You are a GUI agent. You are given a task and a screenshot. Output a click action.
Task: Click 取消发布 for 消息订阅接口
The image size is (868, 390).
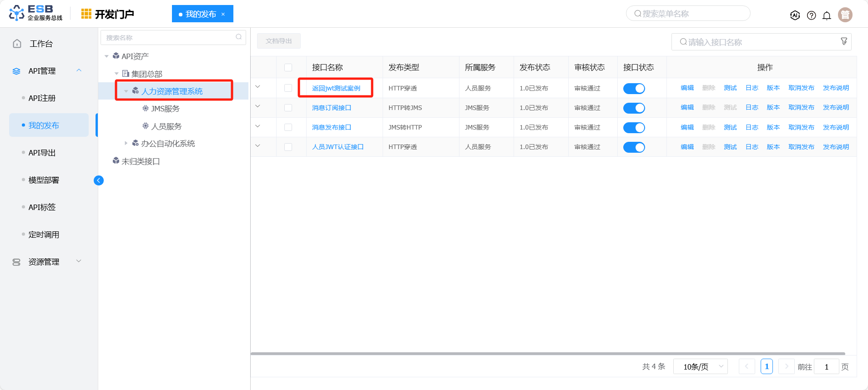tap(801, 108)
